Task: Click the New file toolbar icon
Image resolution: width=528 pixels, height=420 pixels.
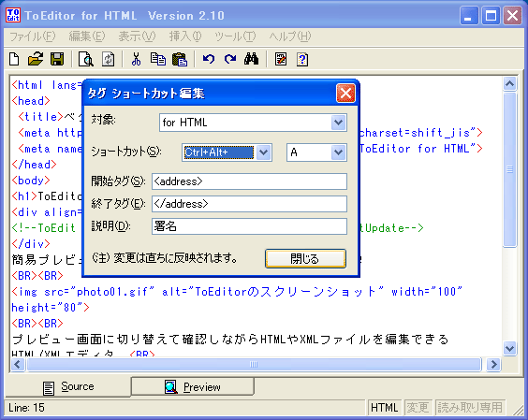Action: click(14, 59)
